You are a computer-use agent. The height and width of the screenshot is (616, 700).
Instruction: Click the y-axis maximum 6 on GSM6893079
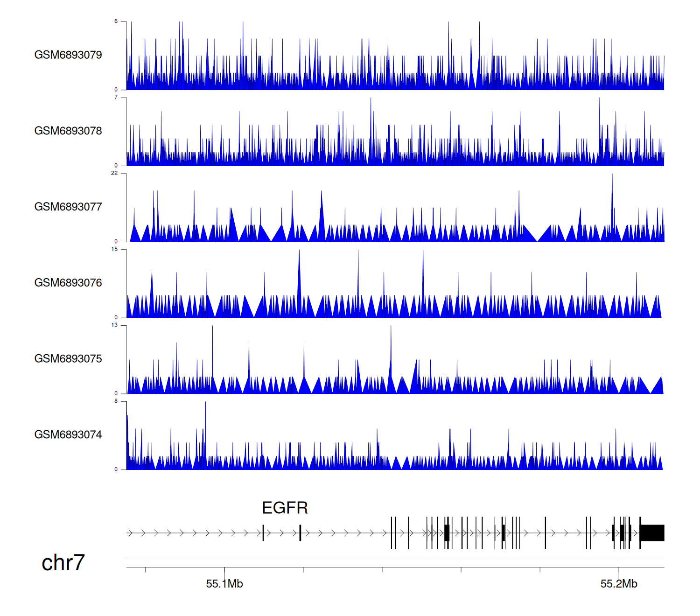116,21
